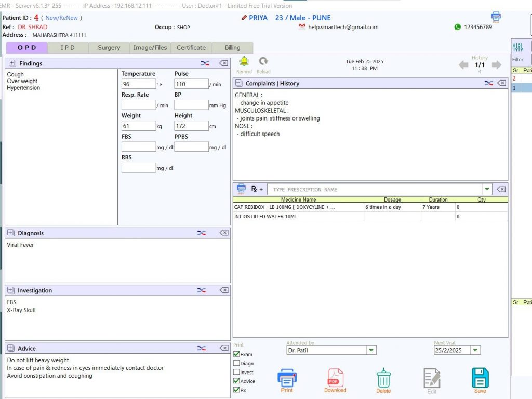Open the Filter sliders icon

(517, 48)
